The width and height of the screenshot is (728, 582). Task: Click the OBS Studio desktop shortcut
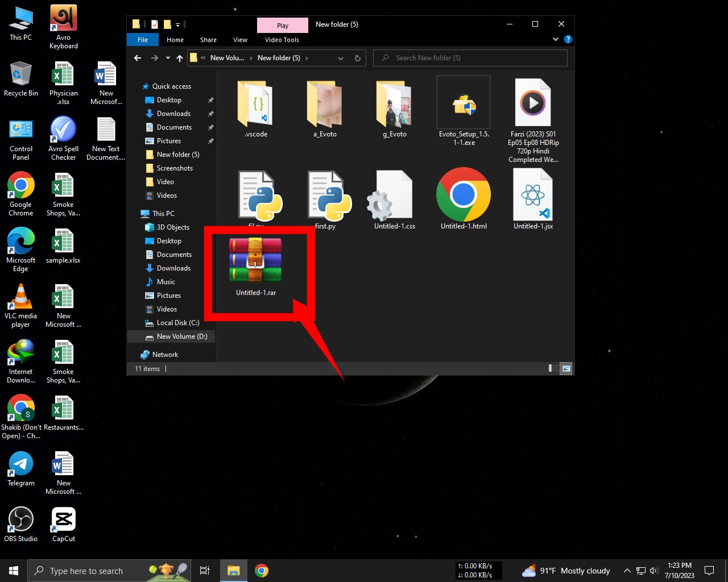click(x=21, y=520)
